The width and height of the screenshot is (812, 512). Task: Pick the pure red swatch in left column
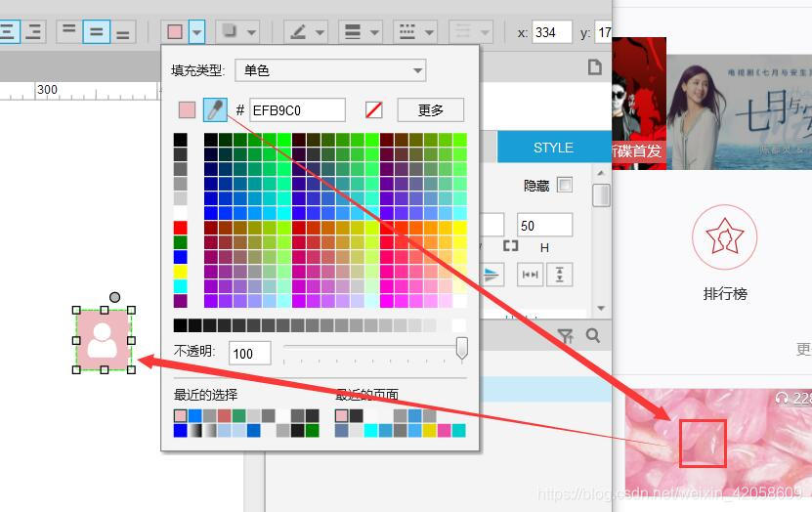[180, 228]
